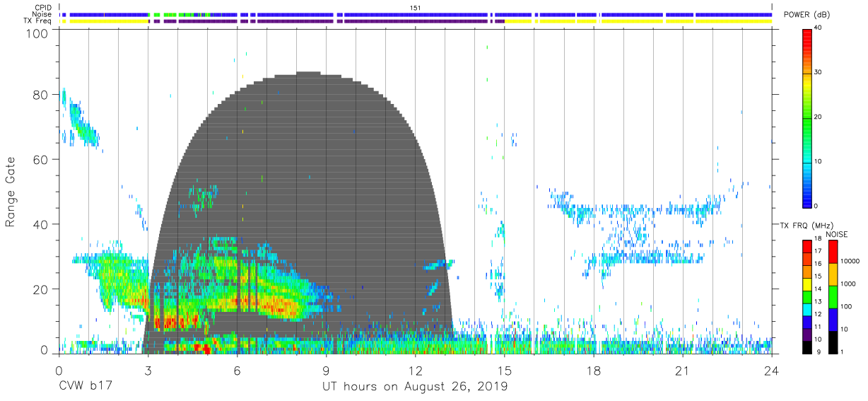Click the x-axis tick label '18'
This screenshot has height=401, width=868.
pos(593,371)
